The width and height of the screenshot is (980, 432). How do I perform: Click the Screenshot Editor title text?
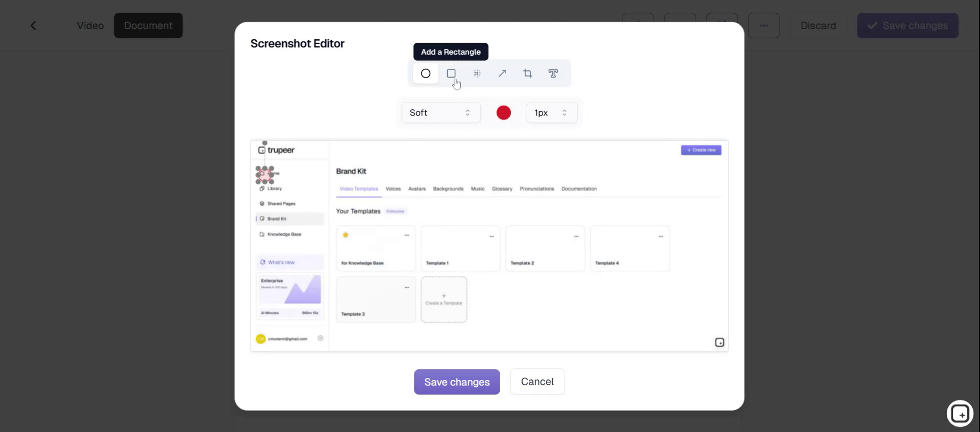[298, 44]
